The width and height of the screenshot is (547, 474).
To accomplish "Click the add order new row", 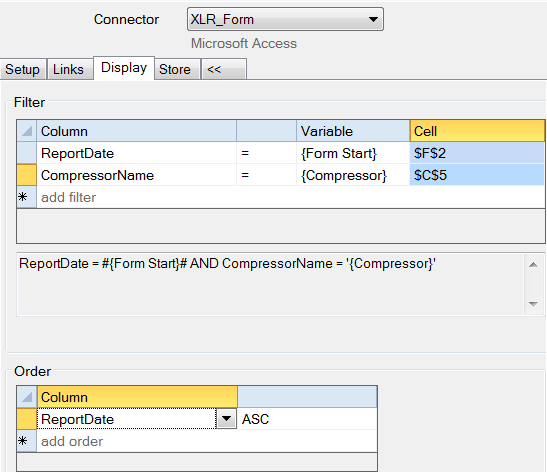I will [x=207, y=441].
